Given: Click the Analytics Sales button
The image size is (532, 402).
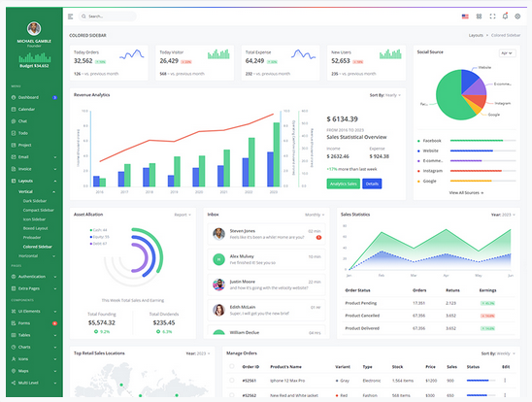Looking at the screenshot, I should pyautogui.click(x=343, y=184).
